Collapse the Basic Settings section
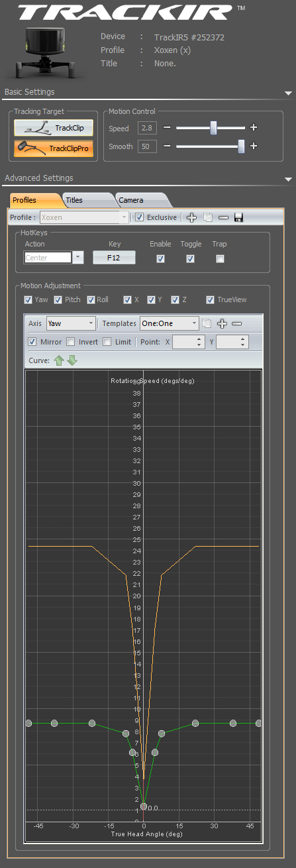This screenshot has height=868, width=296. coord(288,93)
